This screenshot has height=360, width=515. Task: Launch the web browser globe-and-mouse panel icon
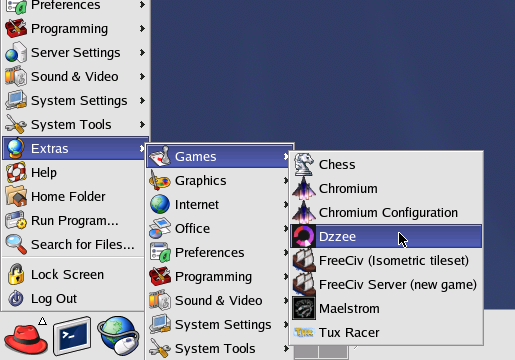click(119, 336)
